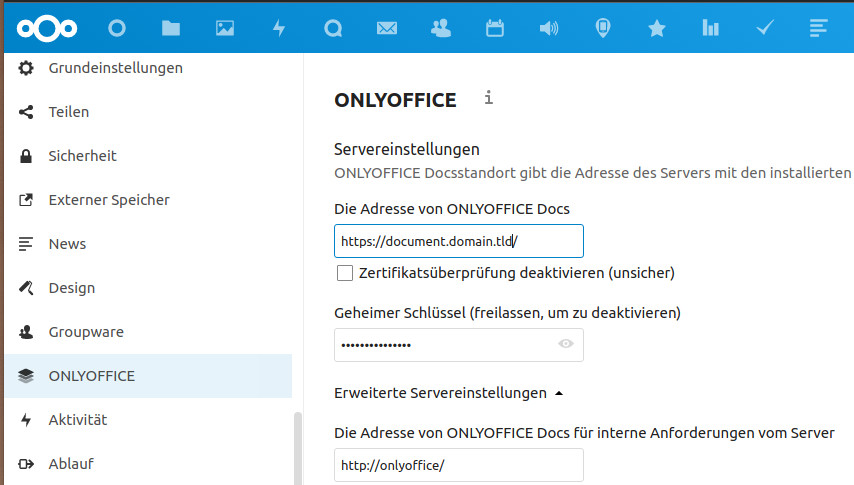Toggle secret key visibility eye icon
This screenshot has width=854, height=485.
click(x=566, y=344)
